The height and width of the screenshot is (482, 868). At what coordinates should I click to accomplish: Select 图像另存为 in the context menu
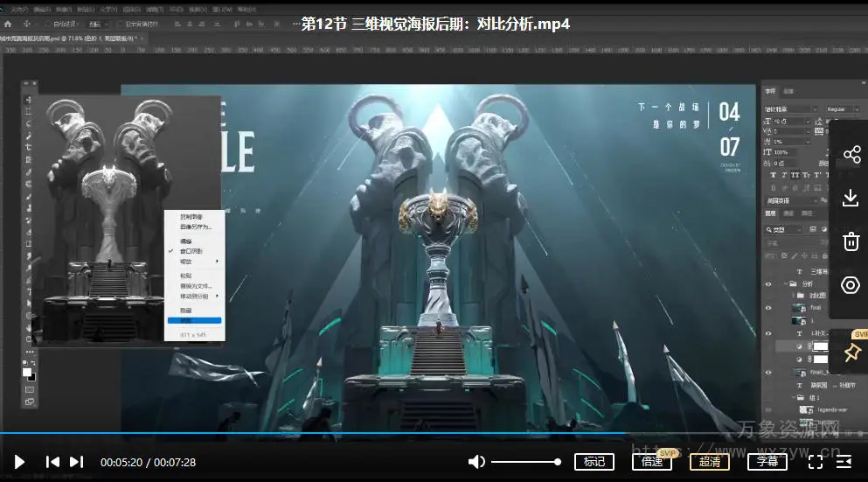click(x=196, y=227)
